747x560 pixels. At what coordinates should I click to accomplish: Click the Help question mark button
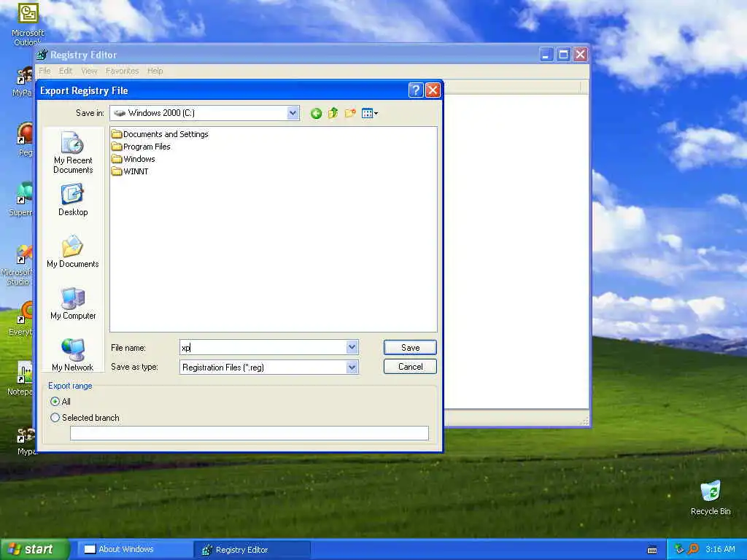pos(415,90)
